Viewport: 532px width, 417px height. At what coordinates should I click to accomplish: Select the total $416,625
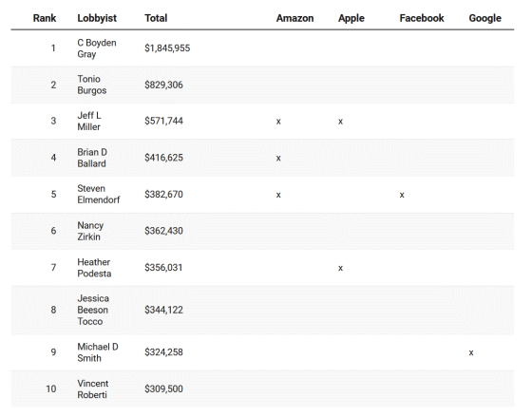point(163,158)
